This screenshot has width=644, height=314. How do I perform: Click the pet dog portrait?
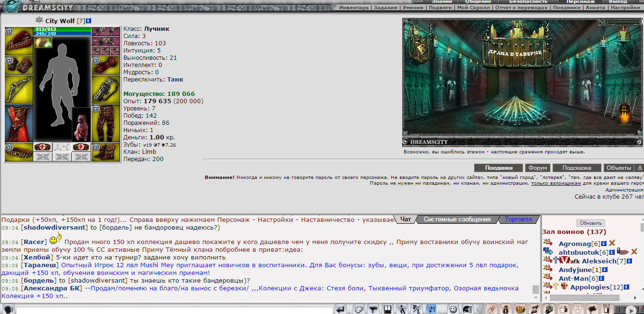(81, 124)
